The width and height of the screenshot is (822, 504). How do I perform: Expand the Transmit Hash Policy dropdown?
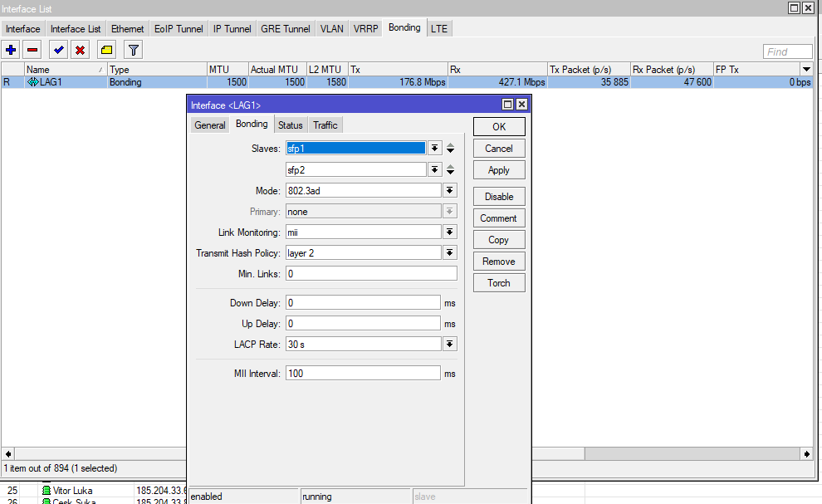pos(450,252)
